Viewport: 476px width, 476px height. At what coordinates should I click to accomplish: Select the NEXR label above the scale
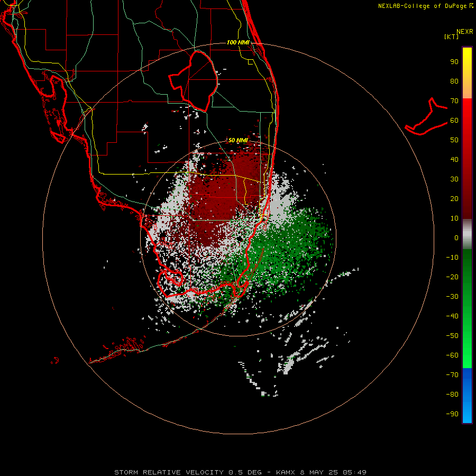[x=465, y=32]
